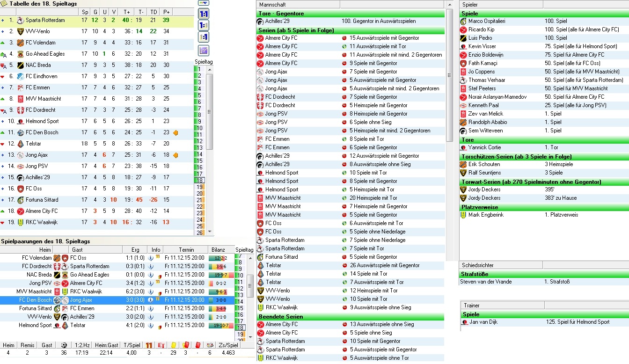
Task: Select matchday 10 in the lower Spieltag list
Action: point(240,276)
